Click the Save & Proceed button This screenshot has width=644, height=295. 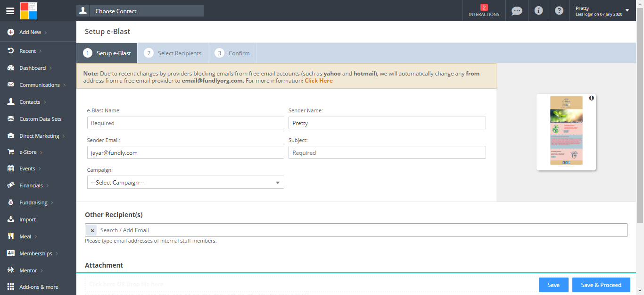(x=601, y=285)
